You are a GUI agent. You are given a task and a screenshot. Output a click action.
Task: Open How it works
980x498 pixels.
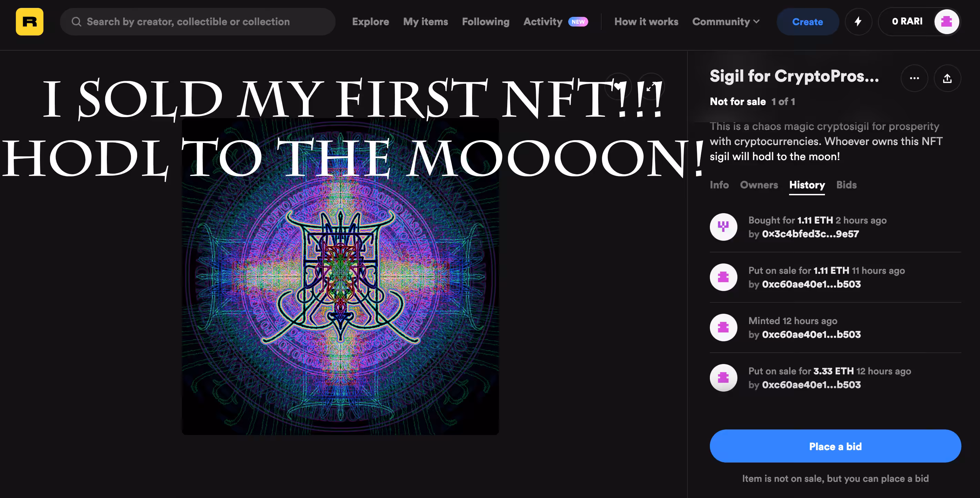(x=646, y=22)
